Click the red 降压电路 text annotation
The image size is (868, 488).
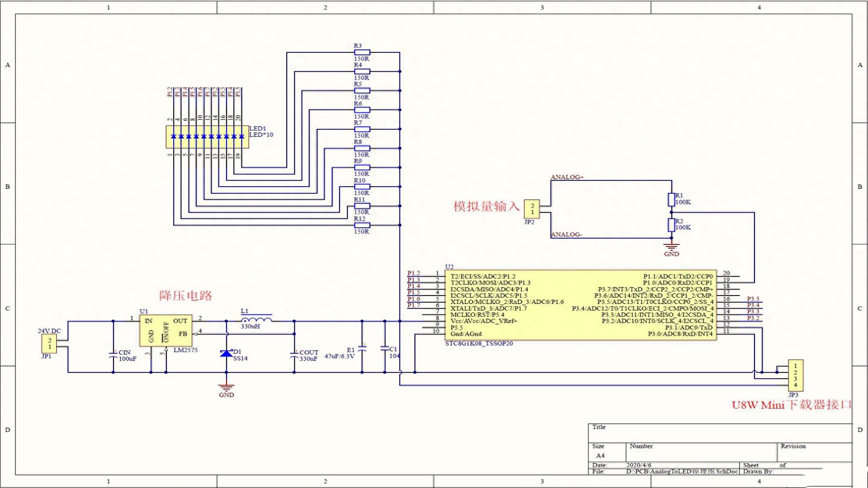point(185,296)
